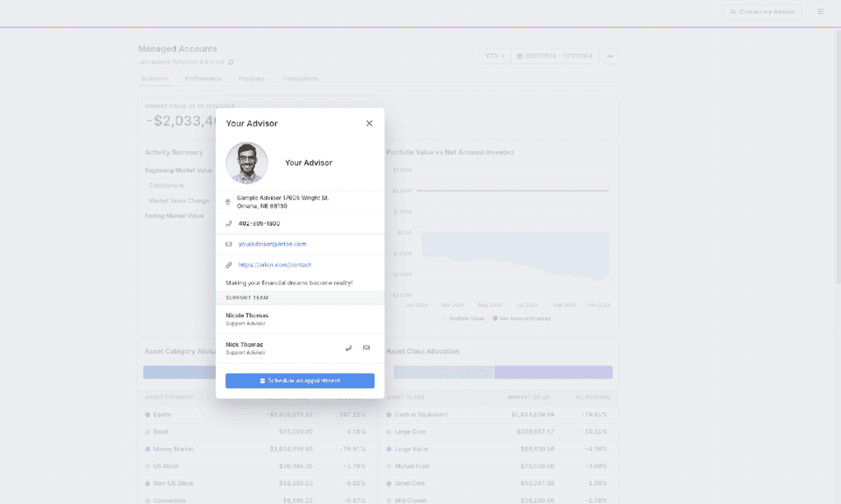Click the sample advisor address text
Screen dimensions: 841x504
(283, 202)
